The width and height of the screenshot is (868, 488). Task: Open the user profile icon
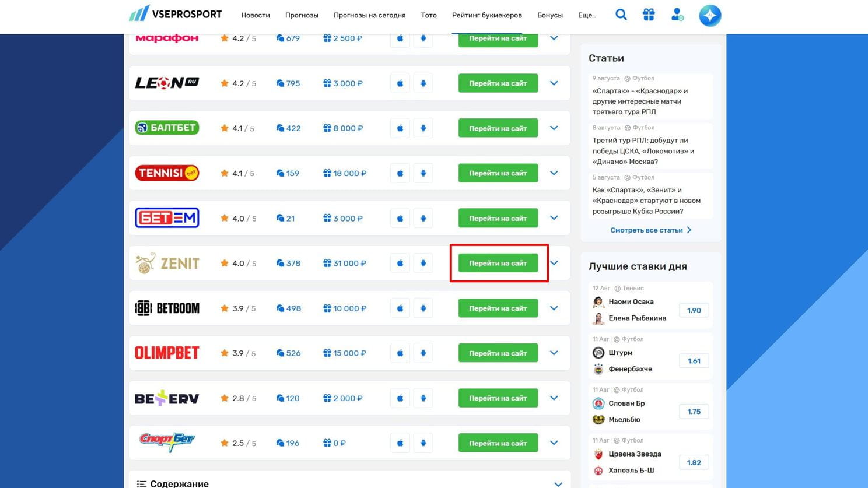pyautogui.click(x=677, y=15)
